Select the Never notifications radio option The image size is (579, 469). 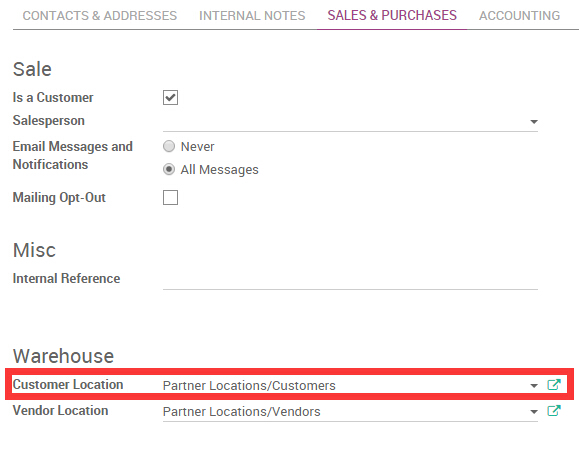coord(169,146)
